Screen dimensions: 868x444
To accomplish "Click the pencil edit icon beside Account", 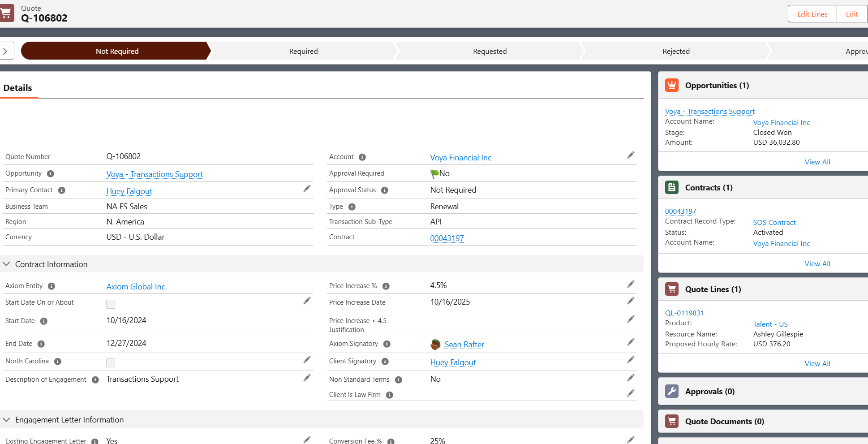I will coord(631,155).
